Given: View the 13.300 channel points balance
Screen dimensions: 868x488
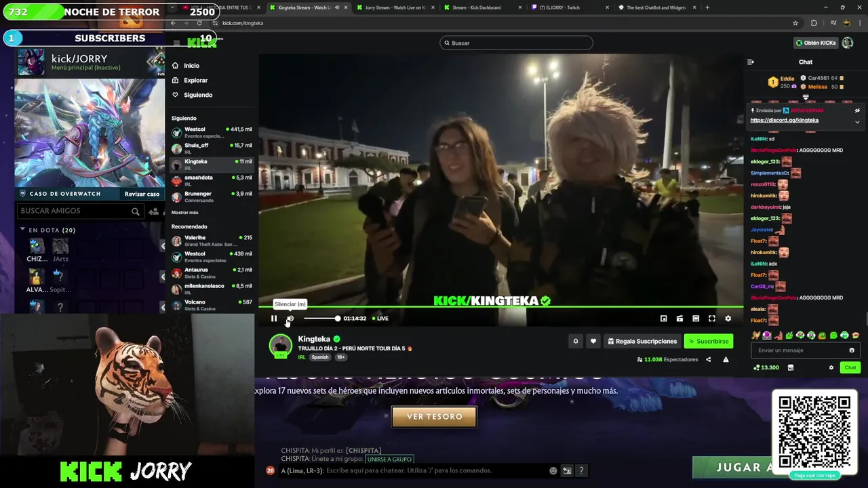Looking at the screenshot, I should (x=766, y=367).
